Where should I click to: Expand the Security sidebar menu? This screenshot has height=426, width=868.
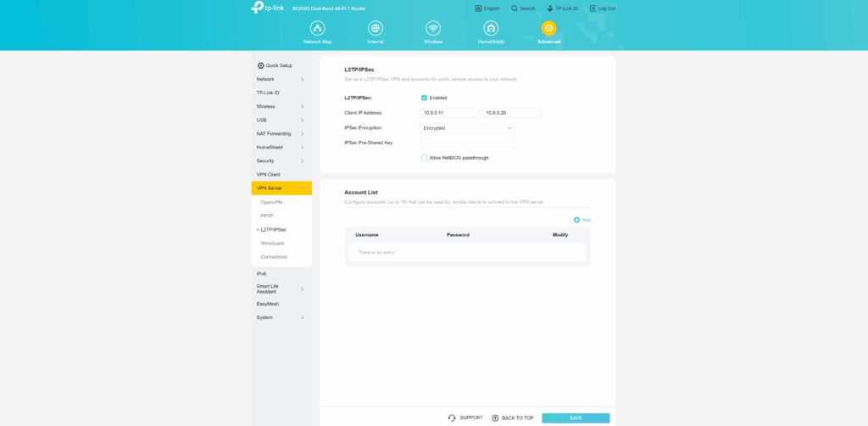pyautogui.click(x=281, y=160)
